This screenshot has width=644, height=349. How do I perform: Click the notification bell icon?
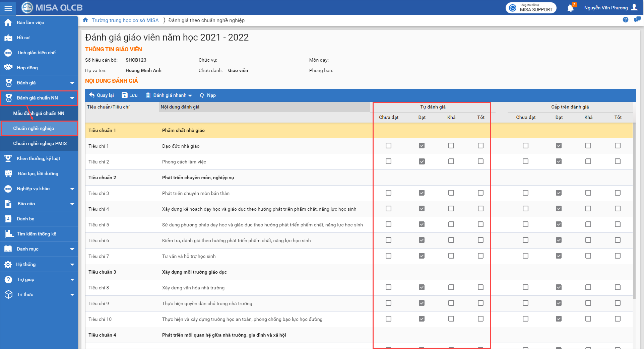(570, 8)
